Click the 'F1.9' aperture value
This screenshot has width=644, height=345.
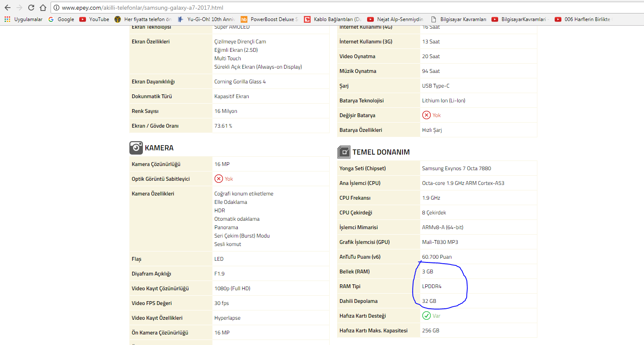[220, 274]
